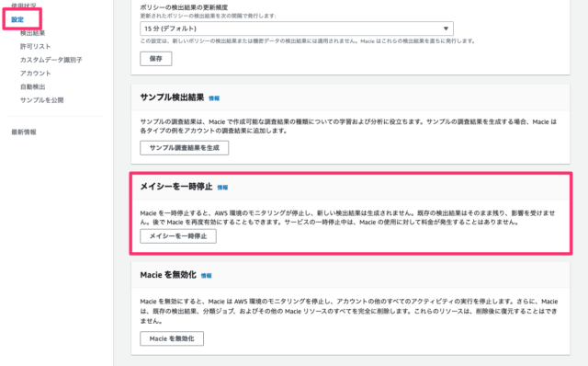The image size is (588, 366).
Task: Open 自動検出 sidebar entry
Action: [x=33, y=86]
